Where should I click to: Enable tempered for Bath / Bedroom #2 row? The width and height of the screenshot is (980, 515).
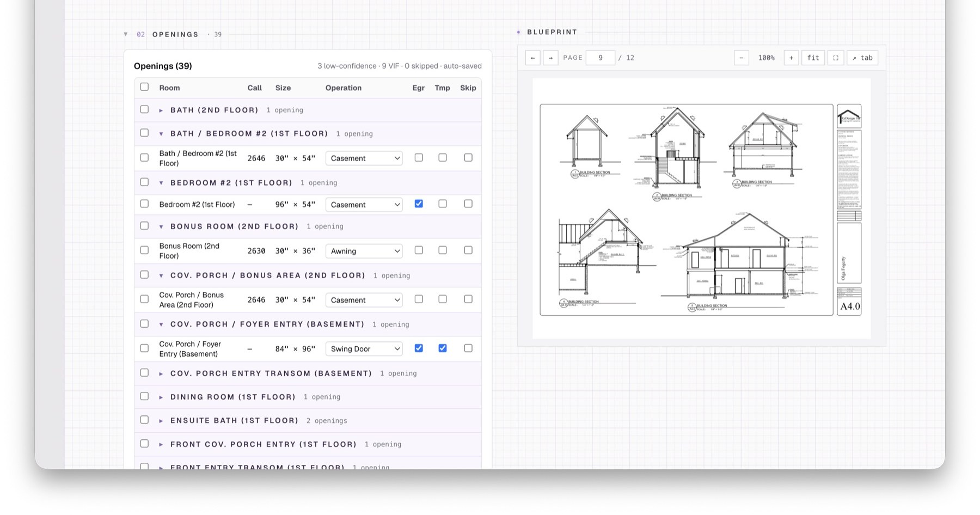click(x=443, y=157)
